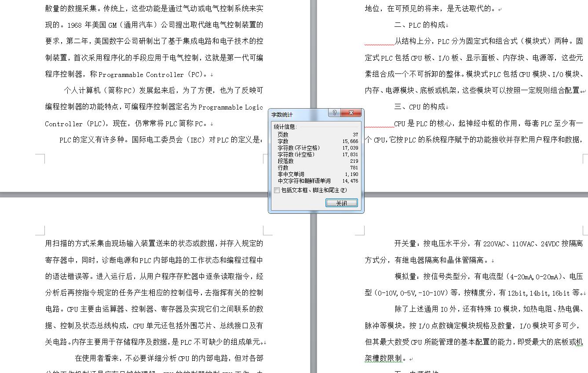Click the help question mark in 字数统计 dialog
This screenshot has height=373, width=588.
coord(334,113)
